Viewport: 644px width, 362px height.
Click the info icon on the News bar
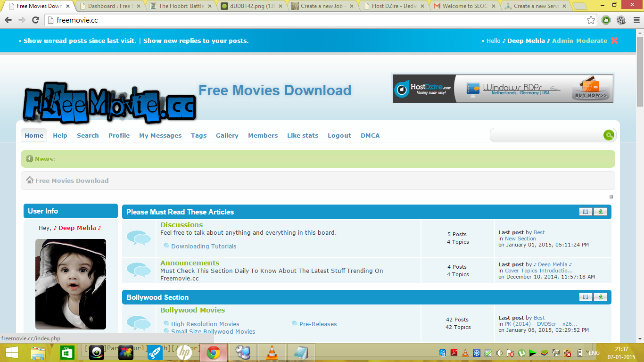[x=29, y=158]
